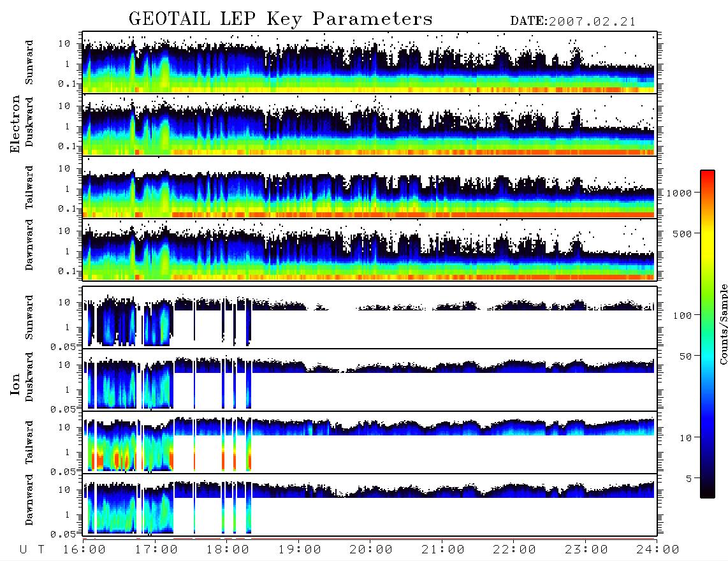This screenshot has height=561, width=728.
Task: Click the U T axis label
Action: (33, 550)
